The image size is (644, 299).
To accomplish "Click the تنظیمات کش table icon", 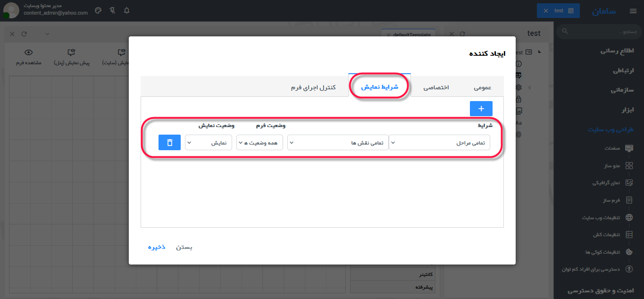I will (629, 235).
